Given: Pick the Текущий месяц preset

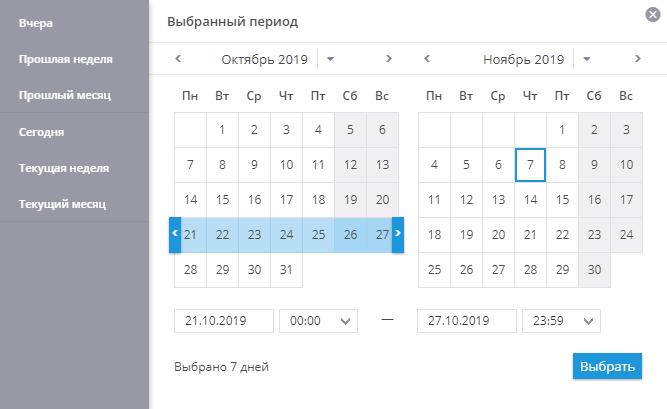Looking at the screenshot, I should [62, 205].
